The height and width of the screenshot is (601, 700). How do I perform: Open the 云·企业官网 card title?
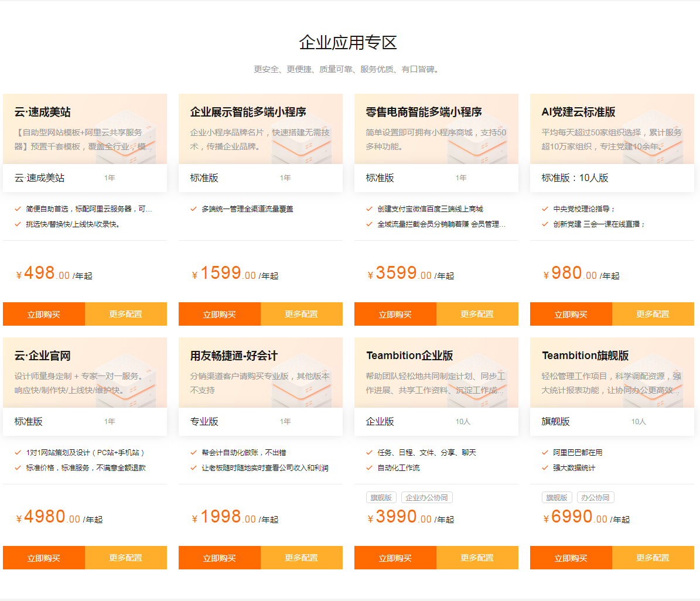click(x=42, y=356)
